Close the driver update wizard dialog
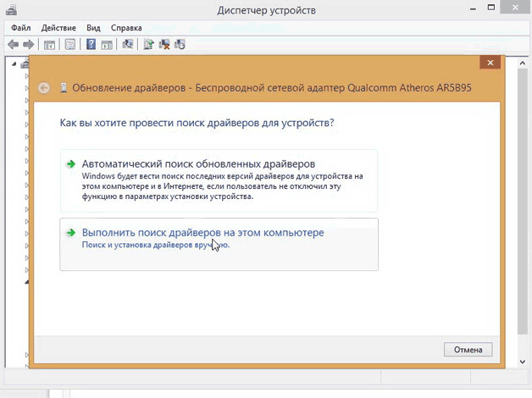 click(490, 63)
